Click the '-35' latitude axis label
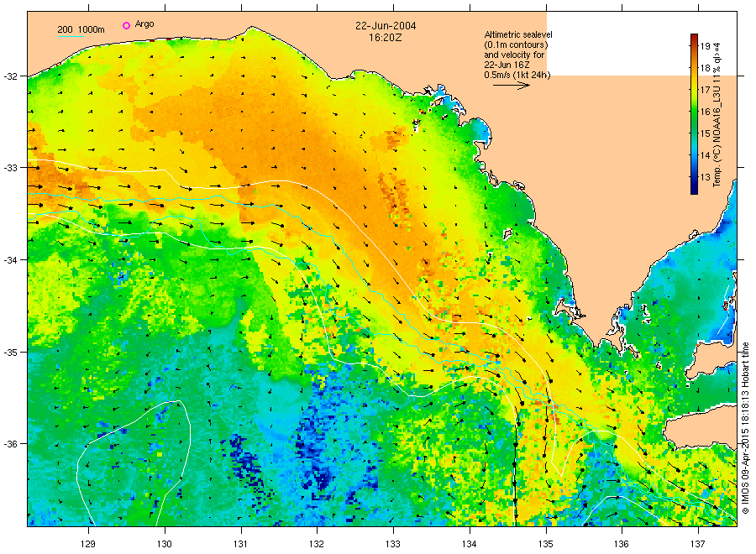The height and width of the screenshot is (554, 756). 11,352
